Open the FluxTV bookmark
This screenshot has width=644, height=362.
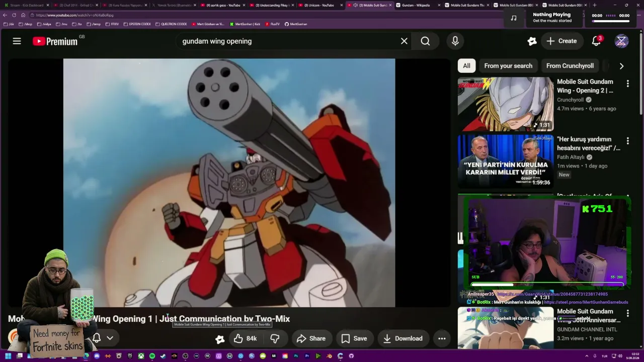point(273,24)
